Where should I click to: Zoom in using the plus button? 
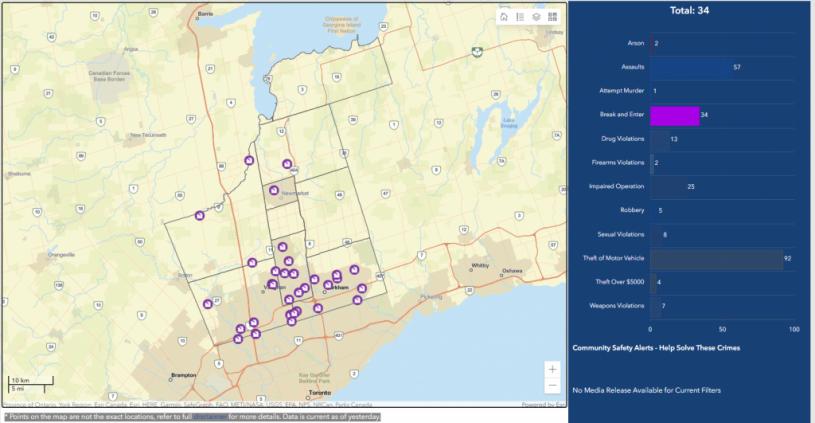tap(553, 368)
